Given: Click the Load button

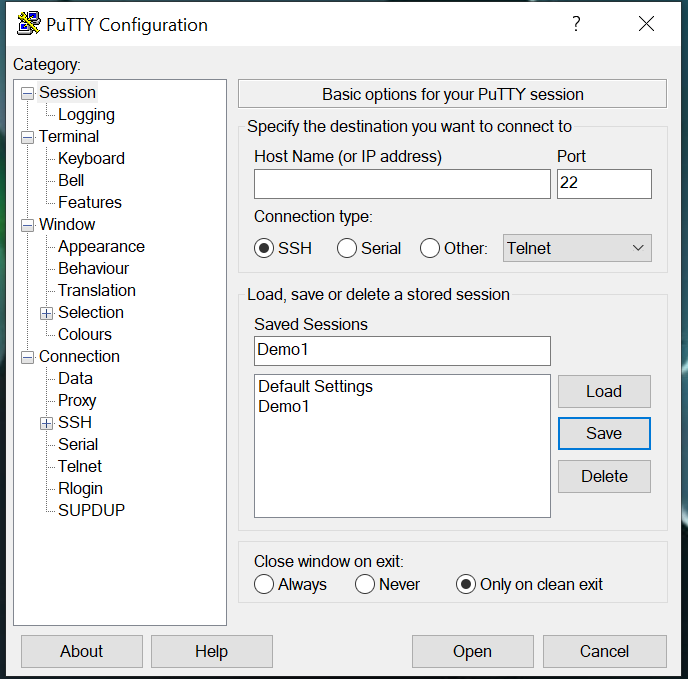Looking at the screenshot, I should click(x=604, y=392).
